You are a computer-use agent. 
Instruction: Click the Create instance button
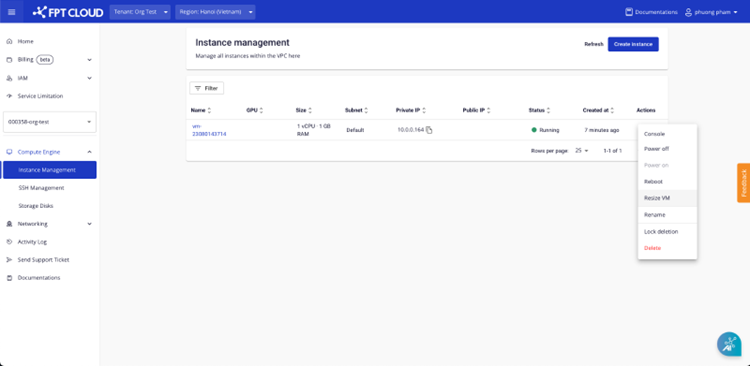[x=633, y=44]
